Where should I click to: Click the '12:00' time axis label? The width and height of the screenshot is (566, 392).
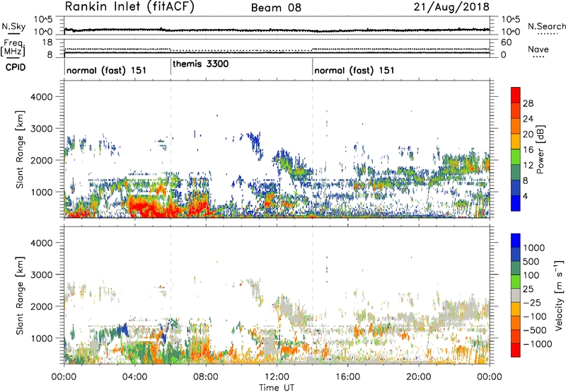point(277,377)
